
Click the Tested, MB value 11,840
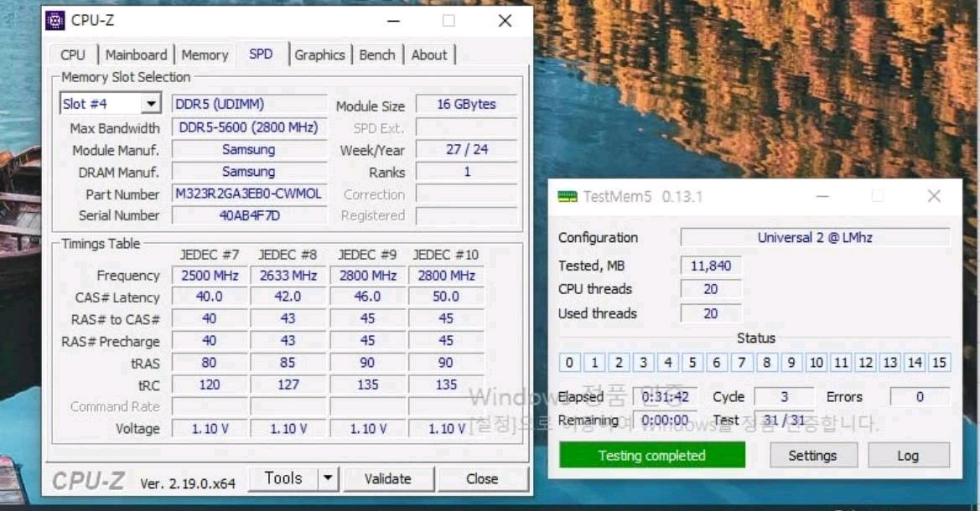coord(711,266)
